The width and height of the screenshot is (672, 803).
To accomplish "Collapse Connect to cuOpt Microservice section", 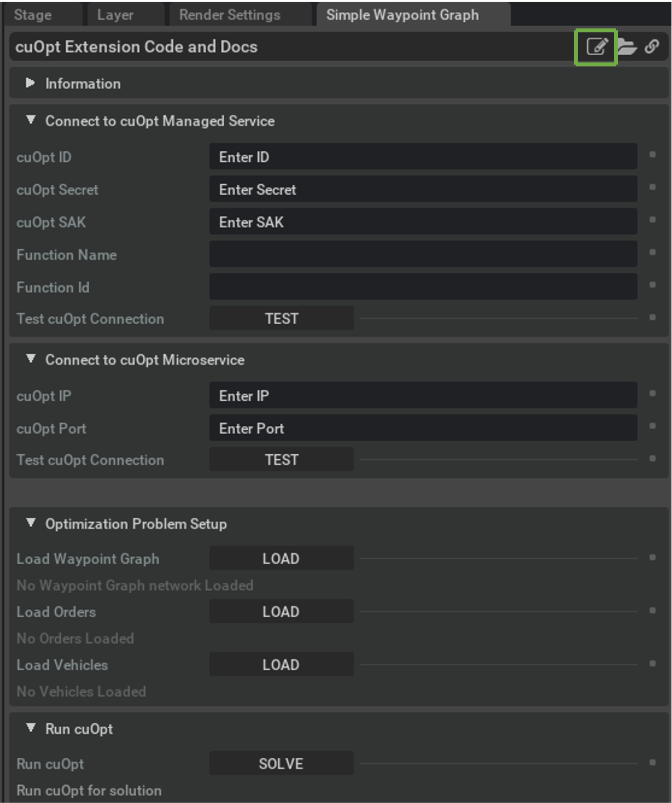I will coord(31,359).
